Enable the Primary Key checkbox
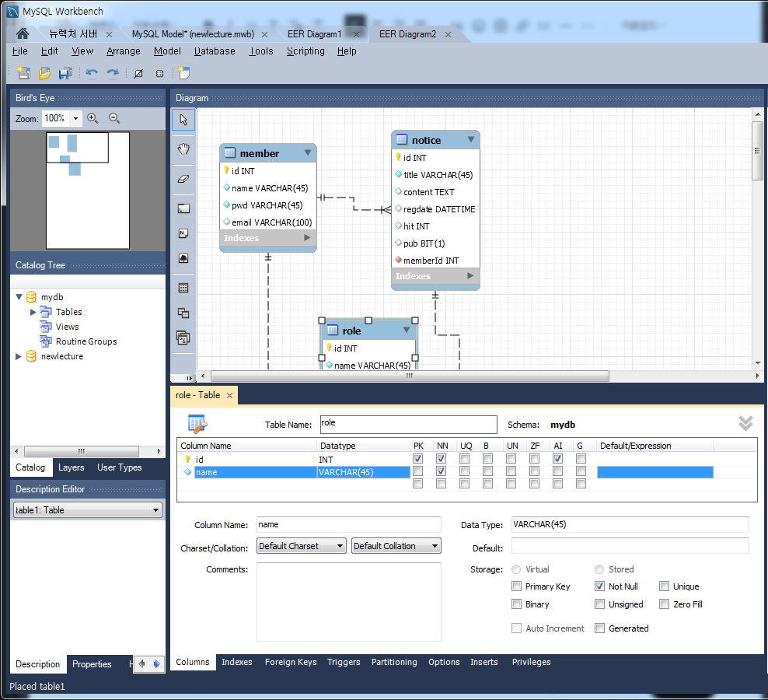 click(516, 586)
